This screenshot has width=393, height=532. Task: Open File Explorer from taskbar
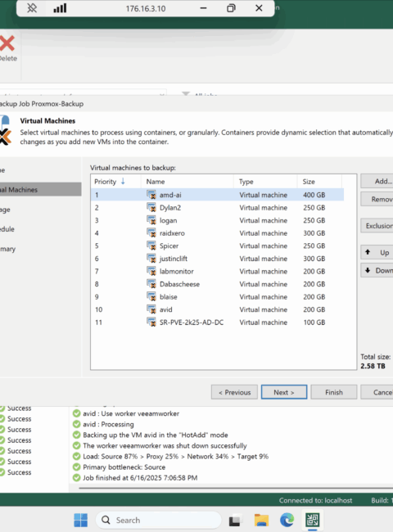click(x=261, y=520)
